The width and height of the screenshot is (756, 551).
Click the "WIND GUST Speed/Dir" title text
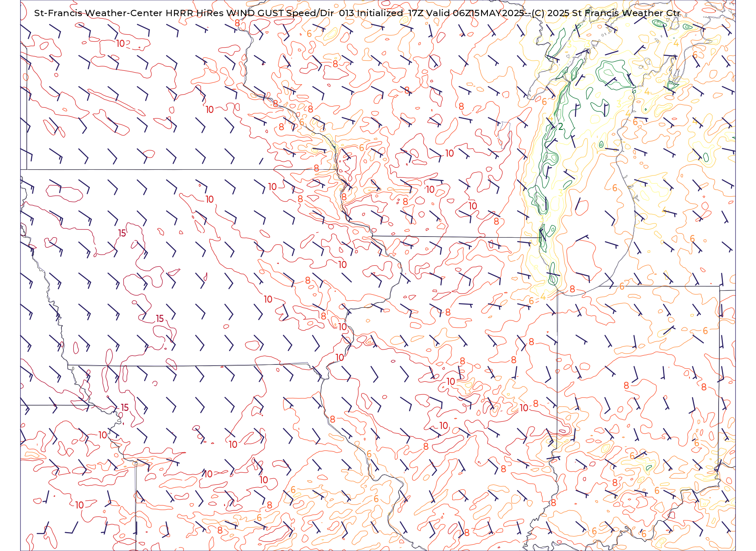(280, 13)
